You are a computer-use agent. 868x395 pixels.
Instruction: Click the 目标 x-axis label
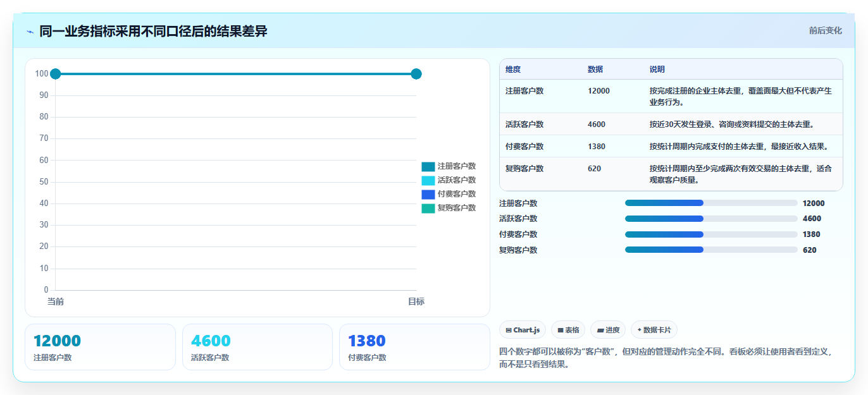click(416, 301)
